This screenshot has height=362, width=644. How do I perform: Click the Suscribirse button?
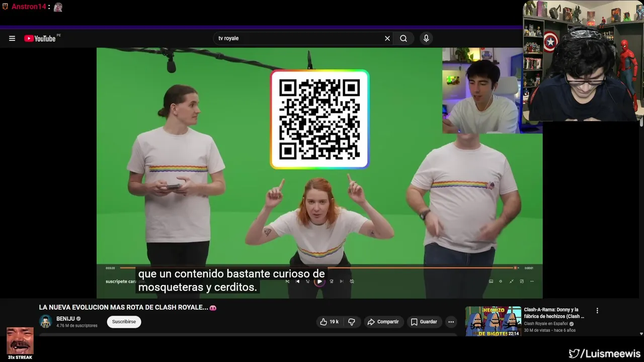124,322
